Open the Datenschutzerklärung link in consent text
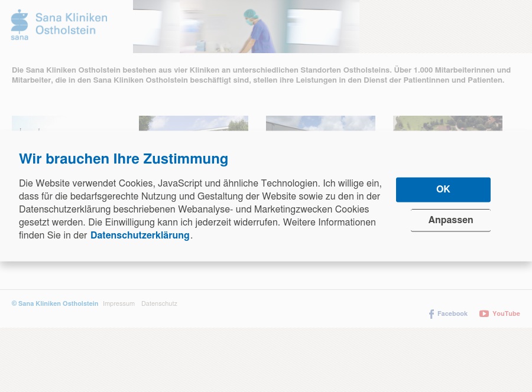The height and width of the screenshot is (392, 532). pyautogui.click(x=140, y=236)
